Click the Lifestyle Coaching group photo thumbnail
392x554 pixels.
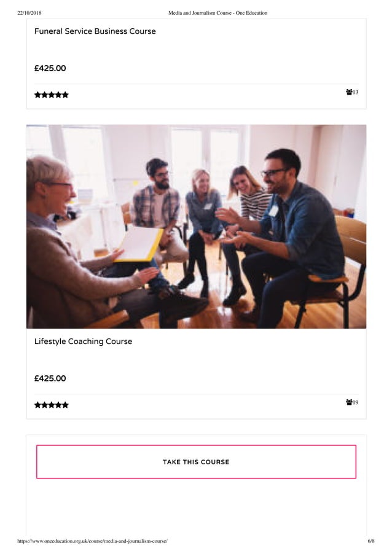pyautogui.click(x=196, y=227)
